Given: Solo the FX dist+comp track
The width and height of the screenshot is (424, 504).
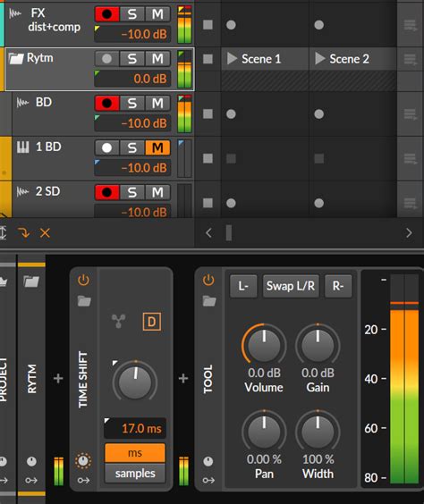Looking at the screenshot, I should pyautogui.click(x=131, y=14).
